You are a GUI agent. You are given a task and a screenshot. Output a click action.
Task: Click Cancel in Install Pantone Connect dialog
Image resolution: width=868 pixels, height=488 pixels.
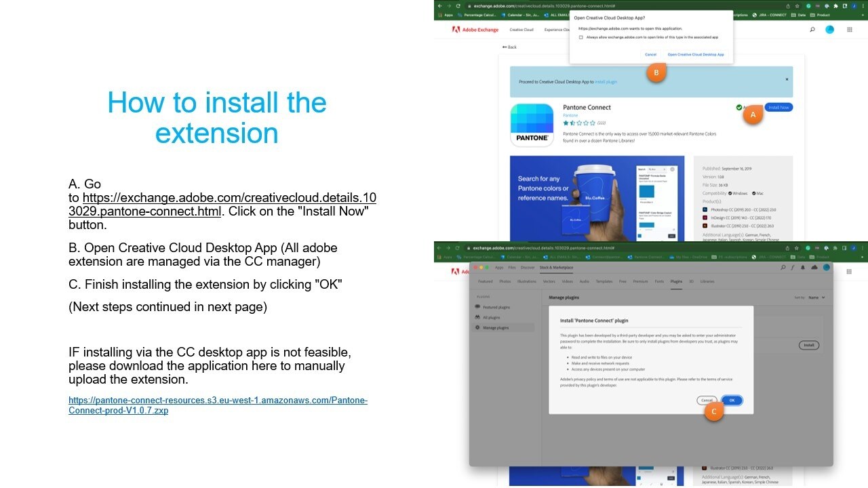pyautogui.click(x=707, y=401)
